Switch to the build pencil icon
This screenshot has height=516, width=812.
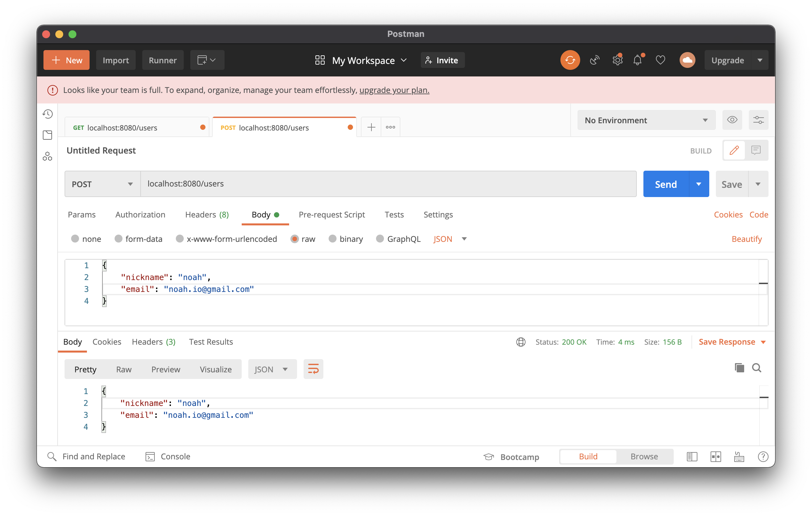click(734, 151)
